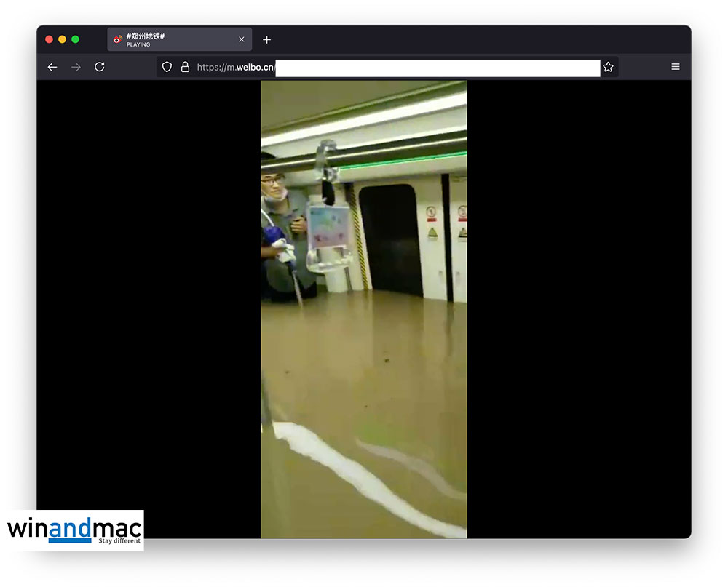Viewport: 728px width, 587px height.
Task: Click the forward navigation arrow
Action: 76,67
